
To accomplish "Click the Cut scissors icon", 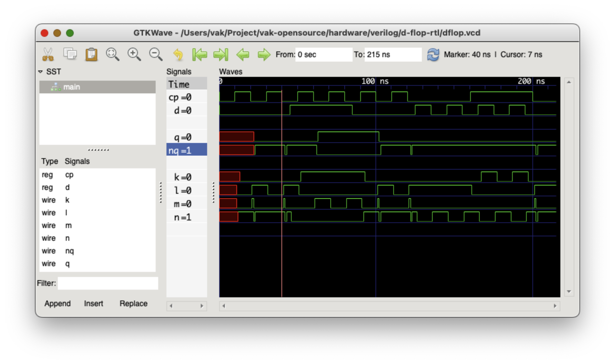I will pos(48,54).
